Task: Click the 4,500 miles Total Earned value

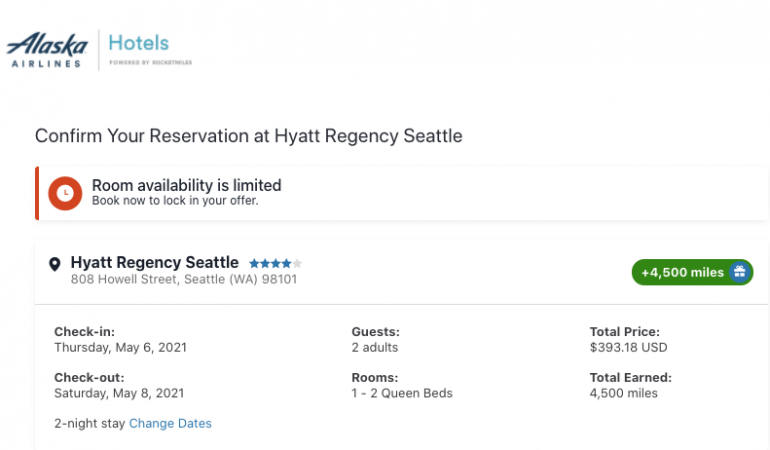Action: coord(624,393)
